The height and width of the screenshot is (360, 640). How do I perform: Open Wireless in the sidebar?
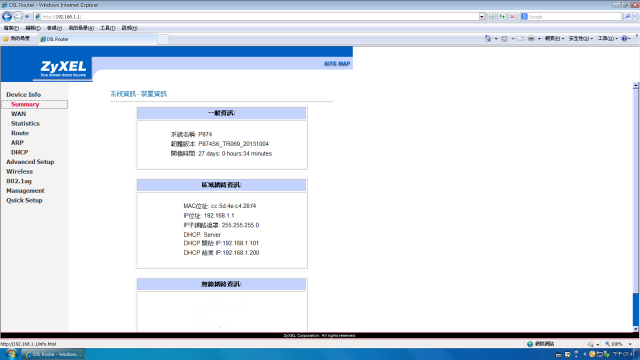pyautogui.click(x=19, y=171)
